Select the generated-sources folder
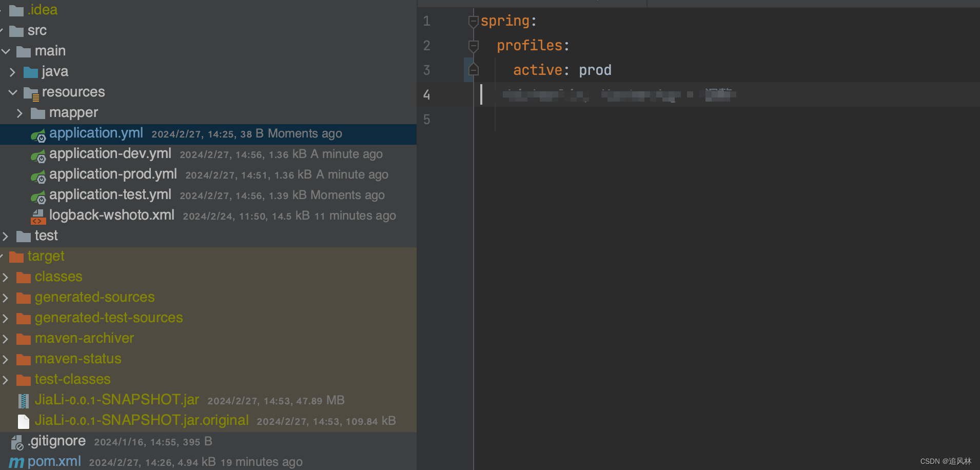The image size is (980, 470). pos(94,297)
